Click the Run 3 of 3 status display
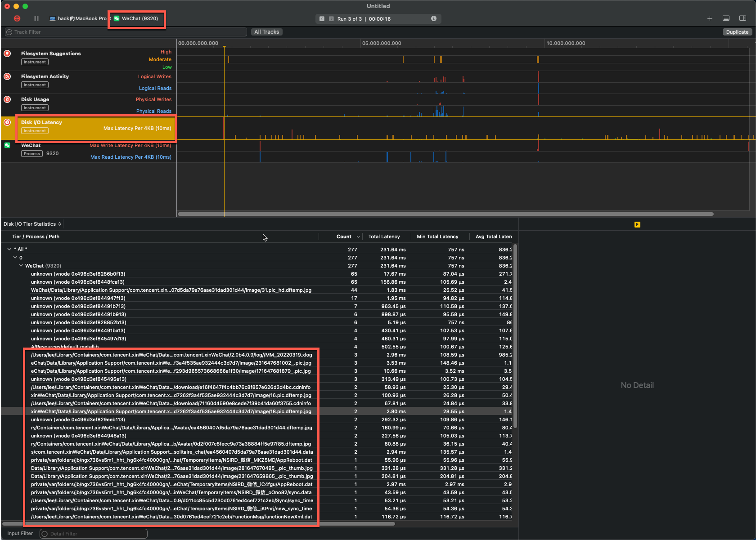 coord(378,19)
